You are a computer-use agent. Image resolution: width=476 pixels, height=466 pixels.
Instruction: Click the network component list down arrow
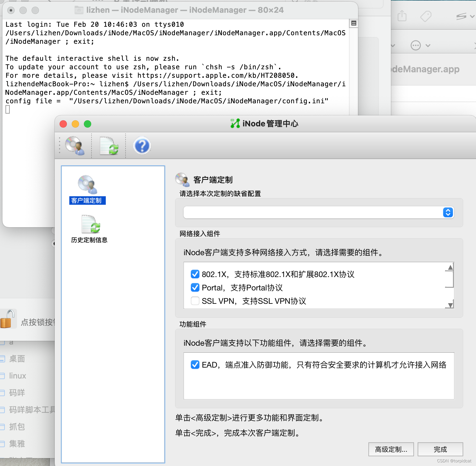click(450, 304)
